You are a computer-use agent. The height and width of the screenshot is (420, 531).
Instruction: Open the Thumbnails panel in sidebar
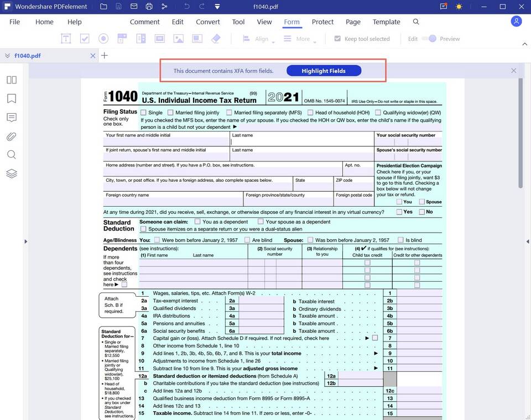coord(12,80)
